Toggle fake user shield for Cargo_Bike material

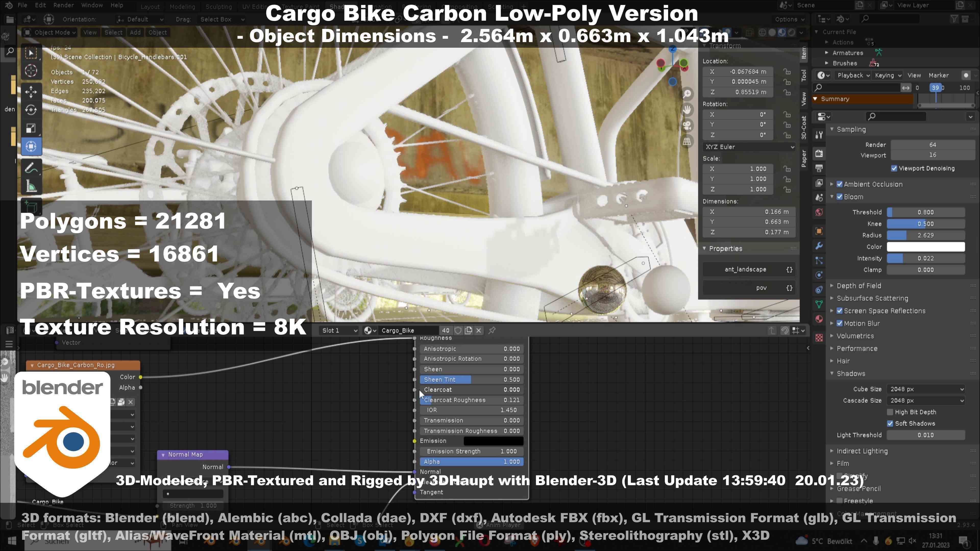(x=458, y=330)
